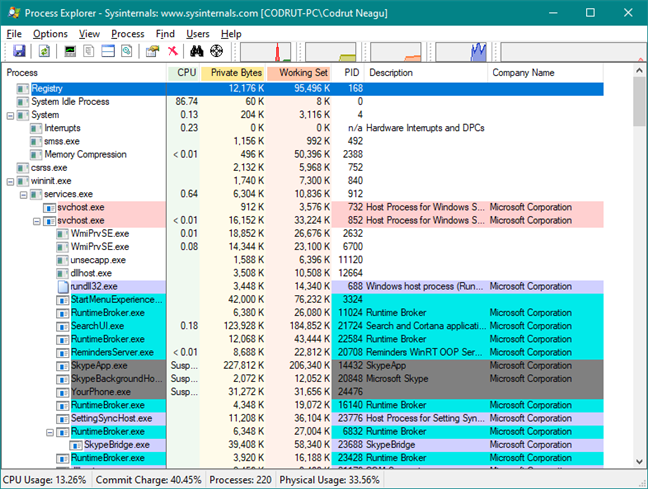Click the SearchUI.exe process icon
648x489 pixels.
62,327
